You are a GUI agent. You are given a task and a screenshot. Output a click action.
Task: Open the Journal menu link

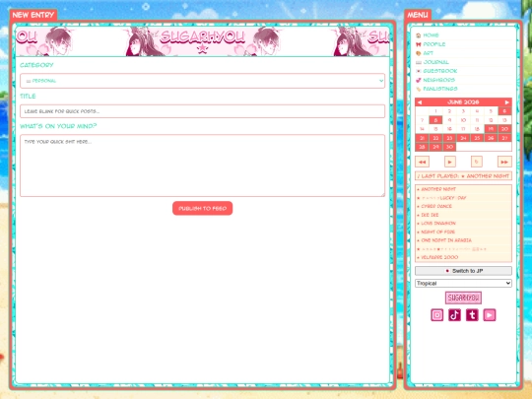436,62
